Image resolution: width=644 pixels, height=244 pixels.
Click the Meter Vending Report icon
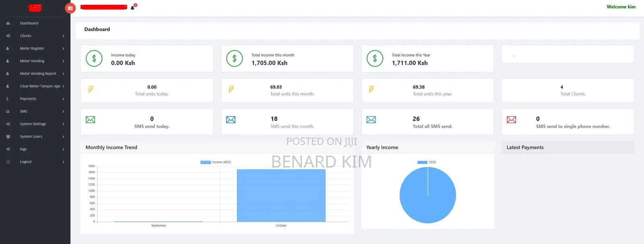pyautogui.click(x=8, y=74)
